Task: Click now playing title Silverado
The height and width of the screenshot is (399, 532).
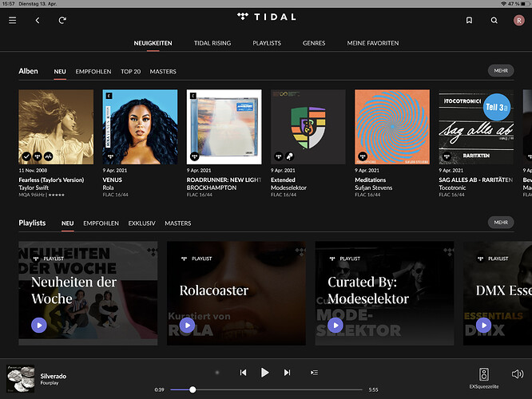Action: (54, 376)
